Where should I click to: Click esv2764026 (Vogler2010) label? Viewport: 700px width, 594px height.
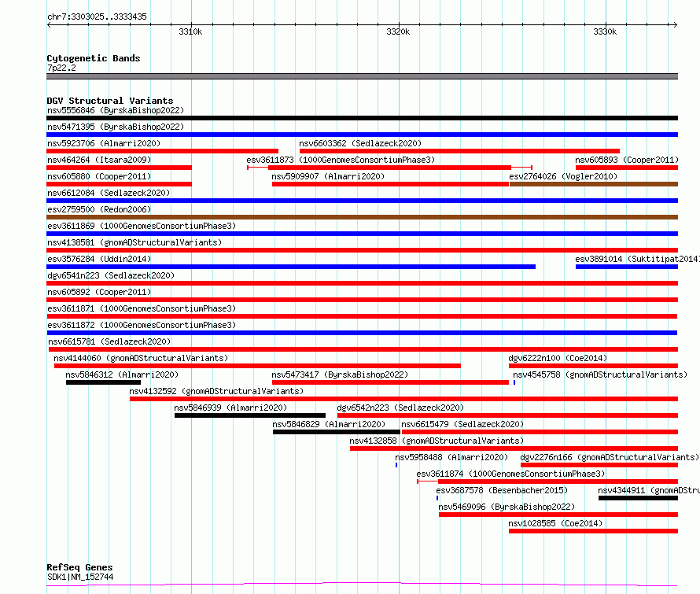tap(563, 176)
